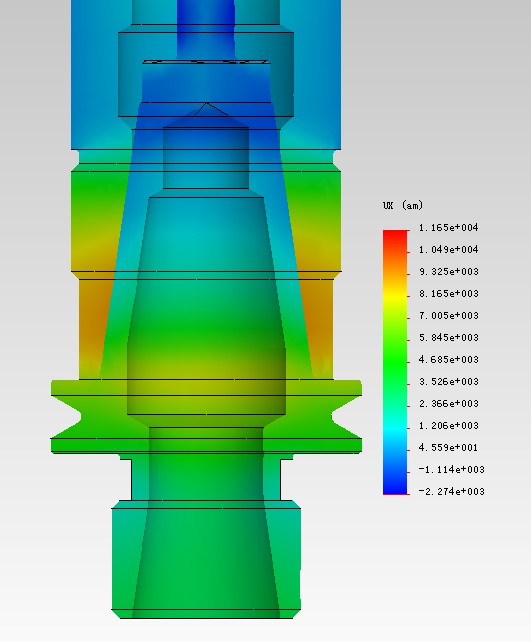Select the green bottom cylinder body
This screenshot has width=531, height=642.
click(x=206, y=559)
